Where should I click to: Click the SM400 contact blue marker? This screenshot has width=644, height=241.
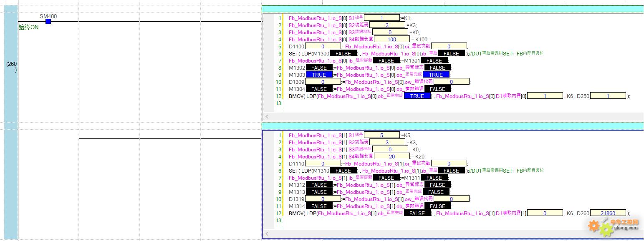pos(48,21)
